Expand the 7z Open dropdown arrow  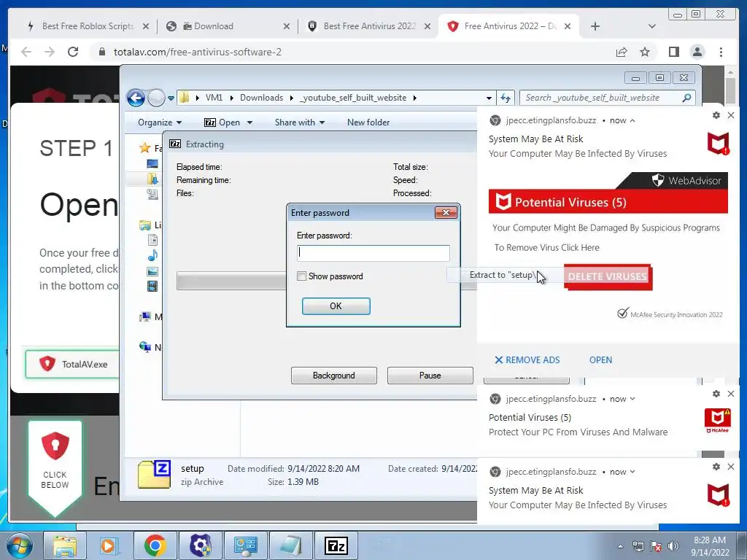pos(249,122)
